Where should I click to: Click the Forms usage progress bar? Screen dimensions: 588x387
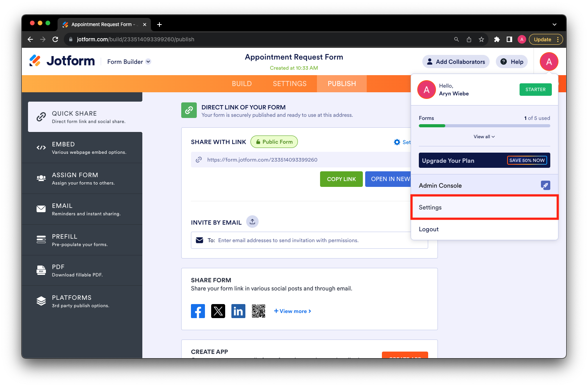pos(484,126)
